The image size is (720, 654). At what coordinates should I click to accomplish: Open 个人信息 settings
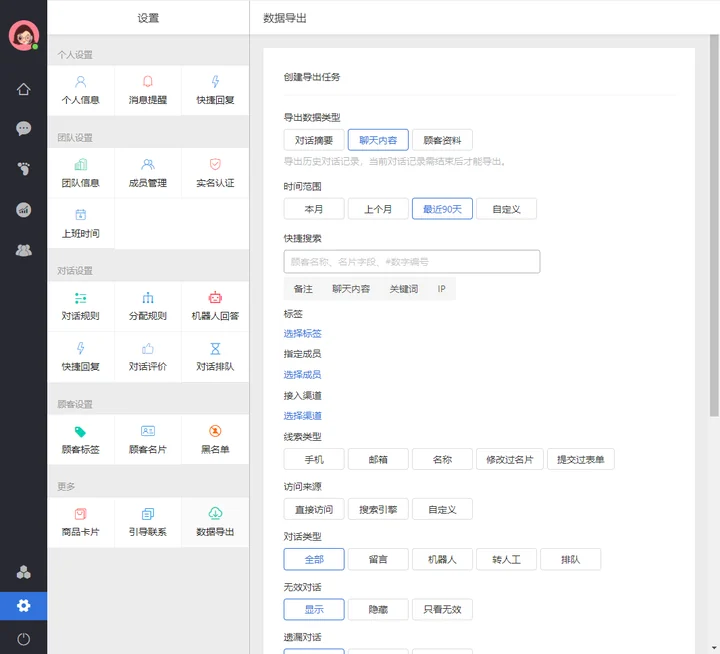pyautogui.click(x=81, y=90)
